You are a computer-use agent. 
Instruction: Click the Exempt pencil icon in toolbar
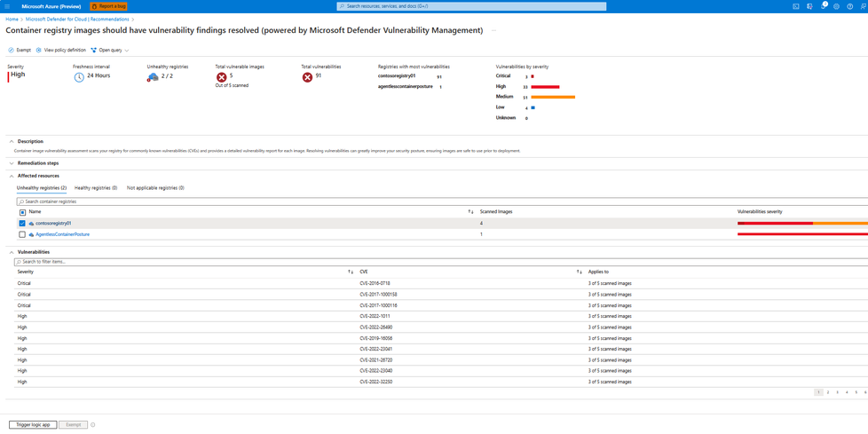coord(11,50)
